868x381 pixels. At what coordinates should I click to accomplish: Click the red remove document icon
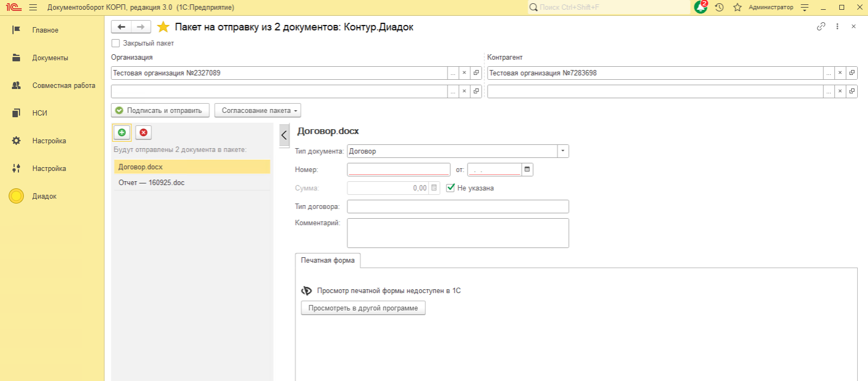coord(143,132)
